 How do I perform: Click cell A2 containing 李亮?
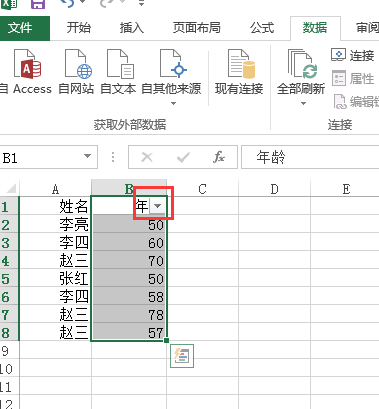click(x=55, y=224)
